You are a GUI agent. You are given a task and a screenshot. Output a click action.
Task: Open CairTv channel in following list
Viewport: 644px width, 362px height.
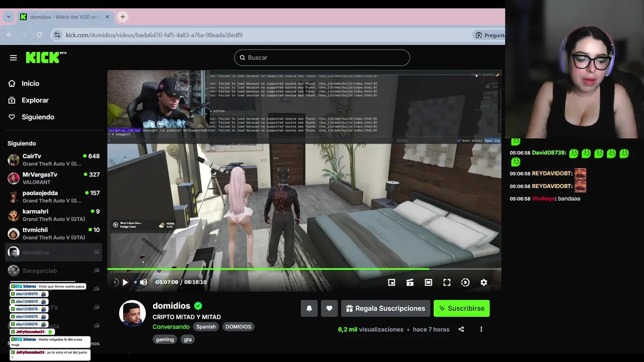[54, 160]
